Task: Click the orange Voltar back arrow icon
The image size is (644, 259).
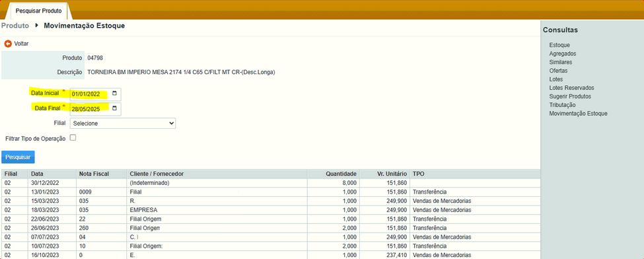Action: [8, 43]
